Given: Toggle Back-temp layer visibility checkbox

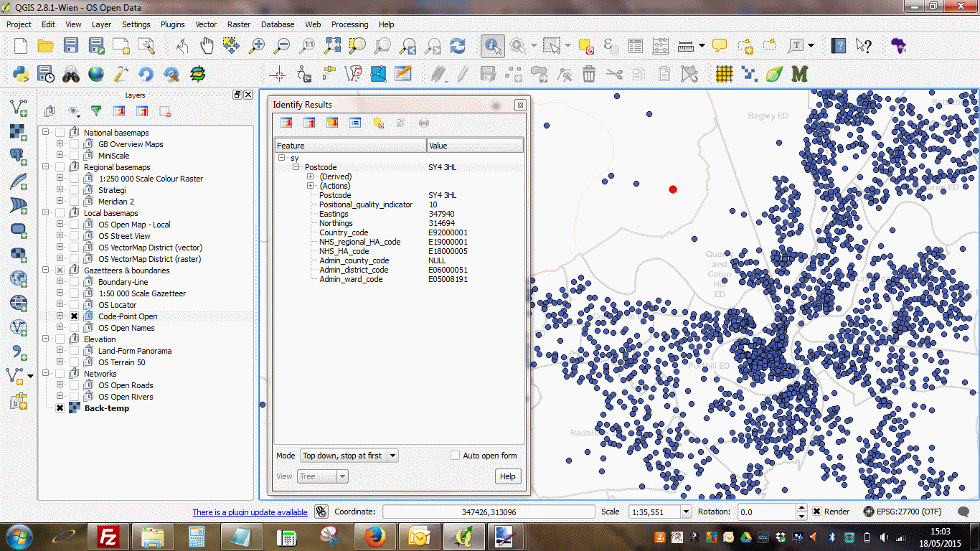Looking at the screenshot, I should [60, 408].
